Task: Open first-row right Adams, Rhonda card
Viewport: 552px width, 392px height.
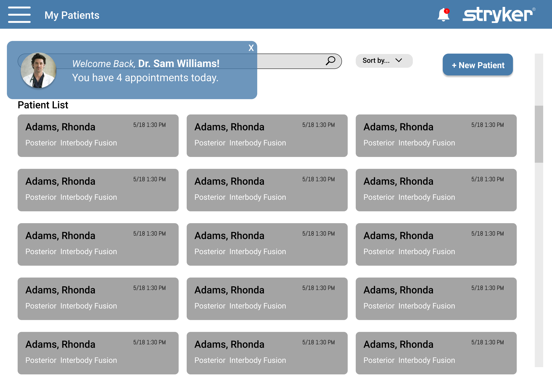Action: pos(436,136)
